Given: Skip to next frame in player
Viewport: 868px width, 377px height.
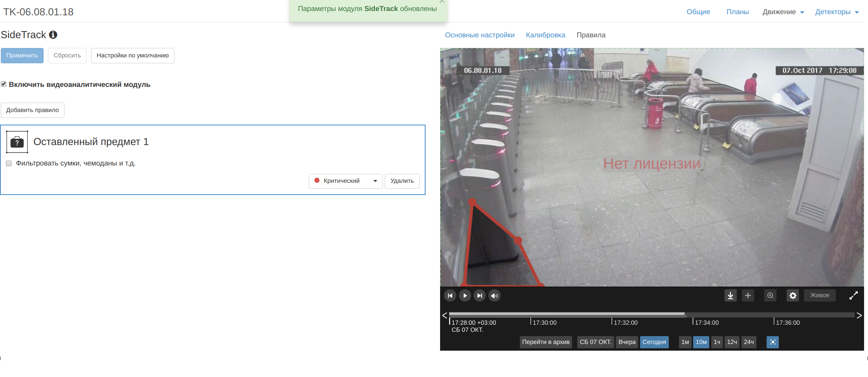Looking at the screenshot, I should click(x=479, y=296).
